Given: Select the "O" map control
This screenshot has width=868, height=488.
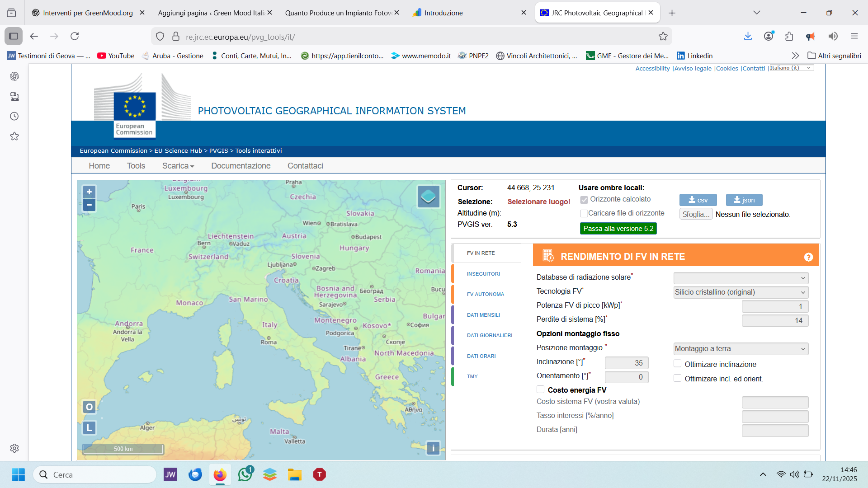Looking at the screenshot, I should pos(89,407).
